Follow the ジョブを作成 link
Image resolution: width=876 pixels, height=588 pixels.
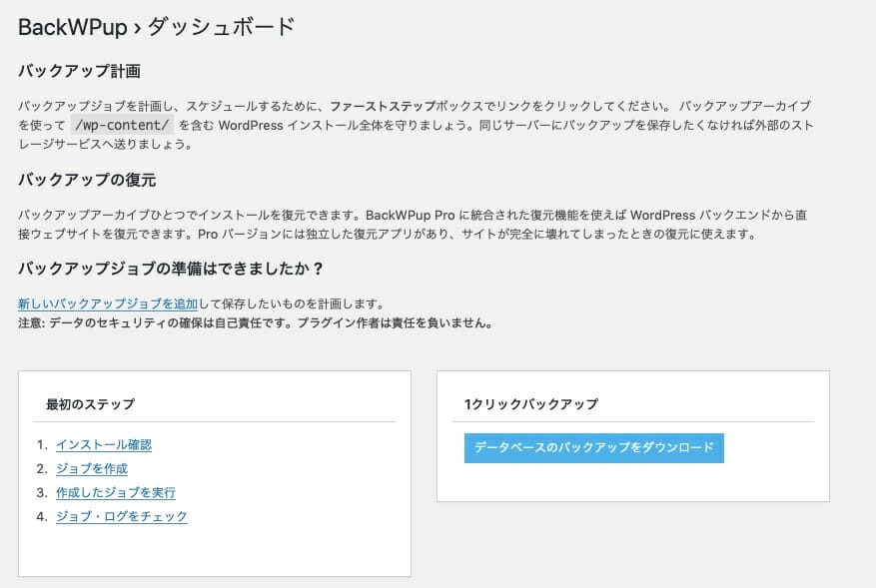pyautogui.click(x=92, y=469)
